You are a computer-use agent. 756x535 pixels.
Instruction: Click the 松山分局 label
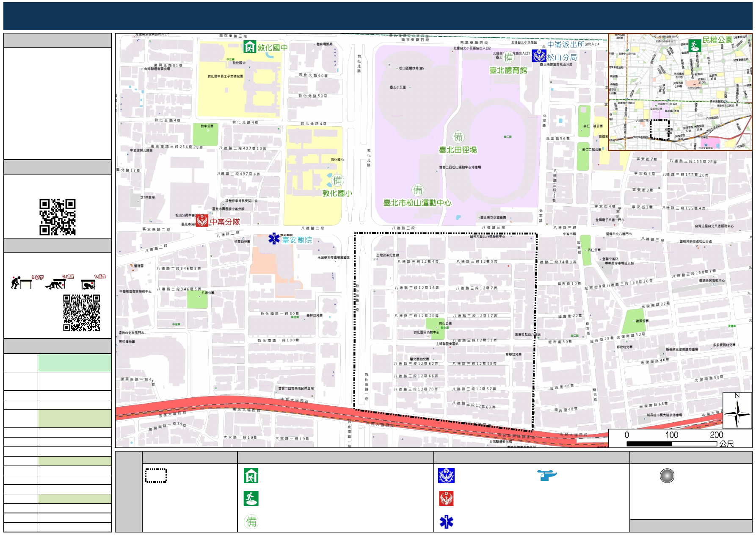pos(562,57)
